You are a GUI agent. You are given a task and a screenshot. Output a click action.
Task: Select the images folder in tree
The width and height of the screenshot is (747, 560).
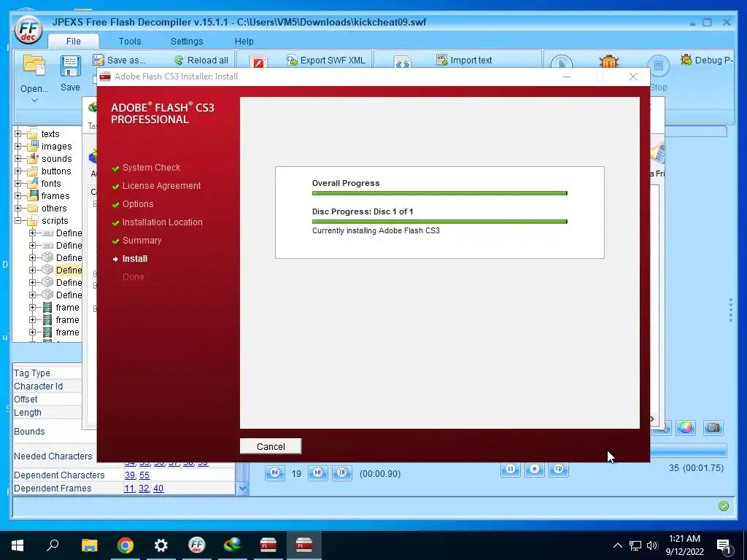coord(56,146)
